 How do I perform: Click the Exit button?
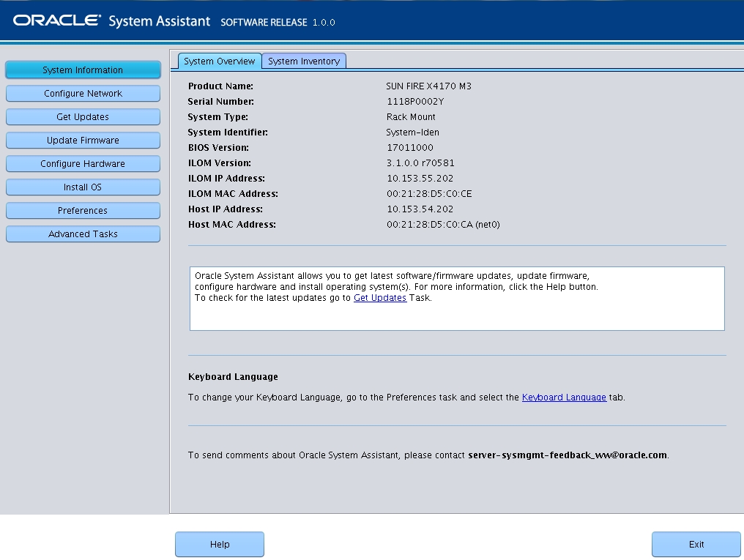(x=695, y=544)
